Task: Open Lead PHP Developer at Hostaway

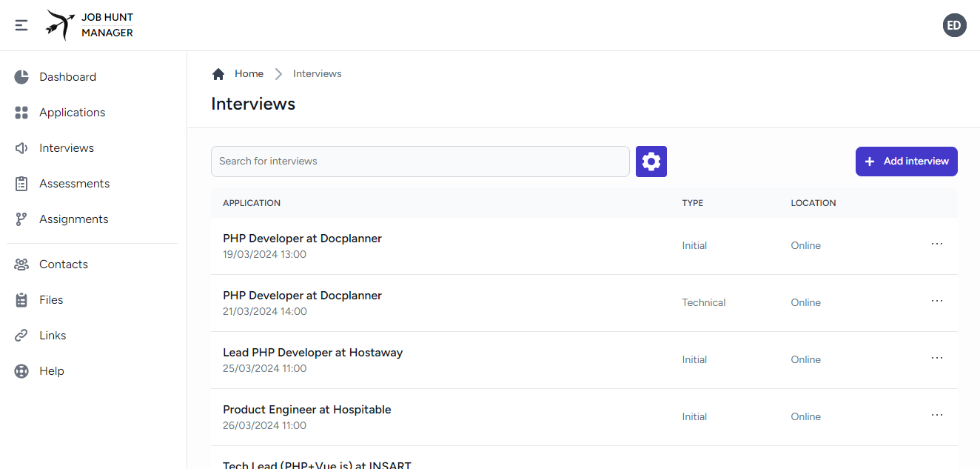Action: [x=312, y=353]
